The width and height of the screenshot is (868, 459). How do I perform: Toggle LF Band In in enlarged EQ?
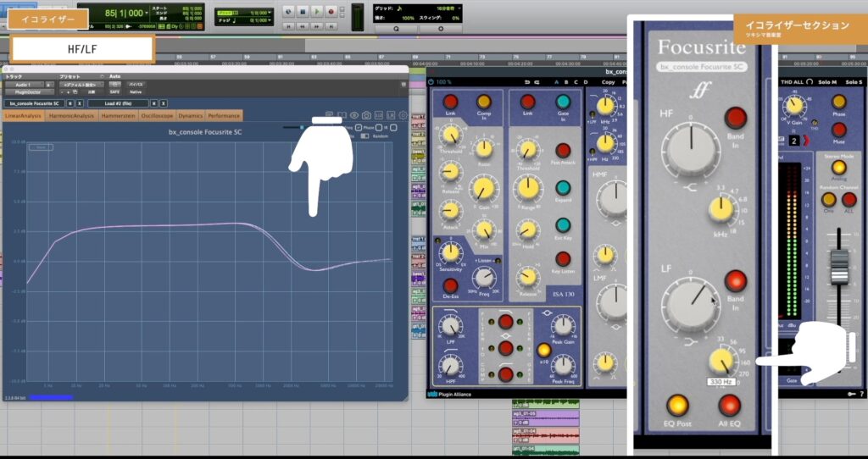(736, 281)
